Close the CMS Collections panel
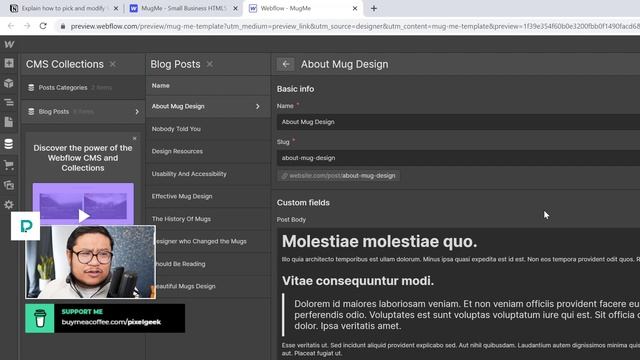 point(113,64)
